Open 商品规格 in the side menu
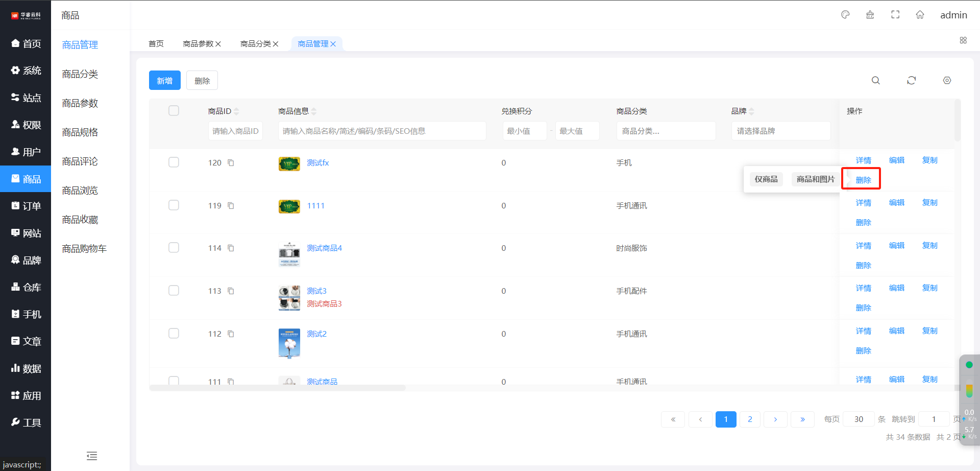Image resolution: width=980 pixels, height=471 pixels. [80, 132]
